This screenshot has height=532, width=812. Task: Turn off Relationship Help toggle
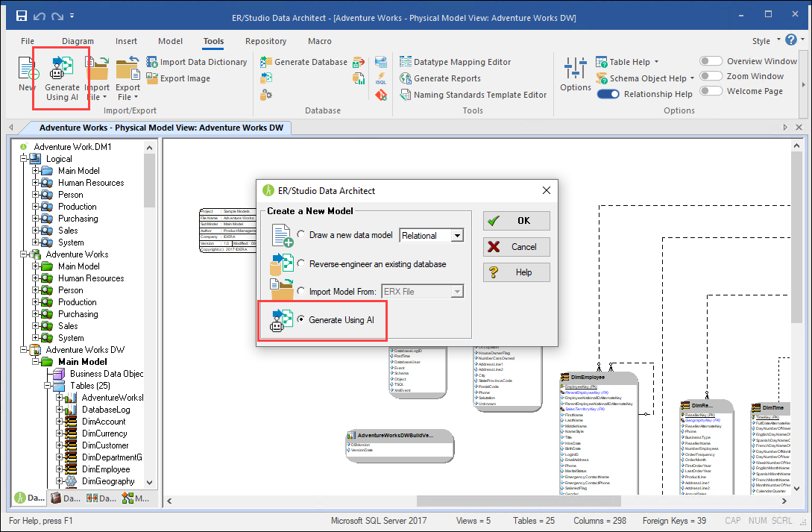tap(608, 94)
